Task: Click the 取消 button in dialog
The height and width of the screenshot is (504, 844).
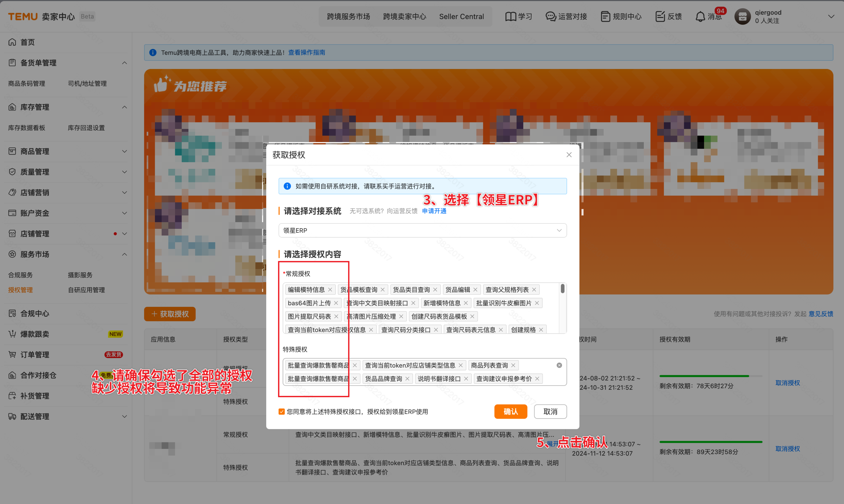Action: point(550,412)
